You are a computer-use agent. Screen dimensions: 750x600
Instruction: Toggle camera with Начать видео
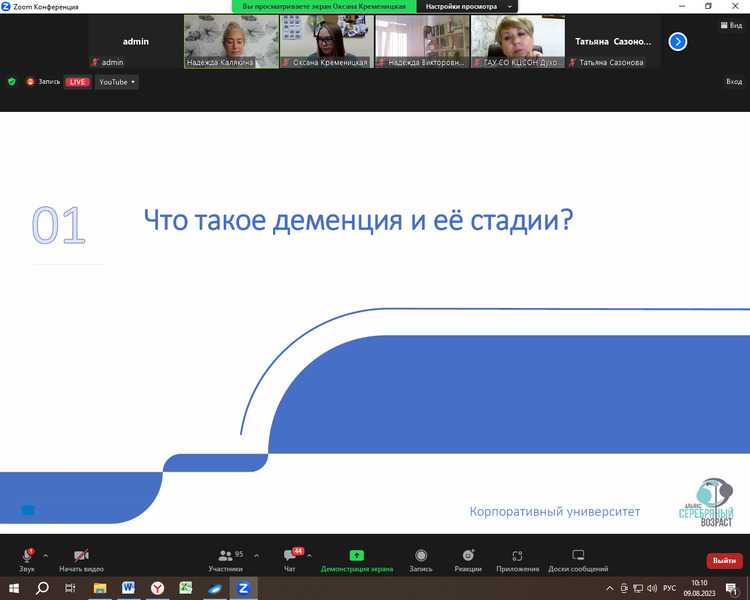tap(81, 558)
